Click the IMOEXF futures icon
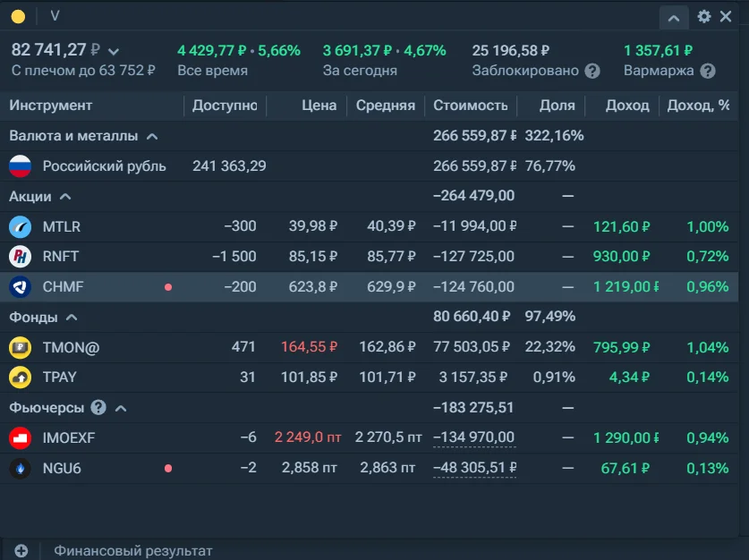This screenshot has height=560, width=749. pyautogui.click(x=20, y=438)
